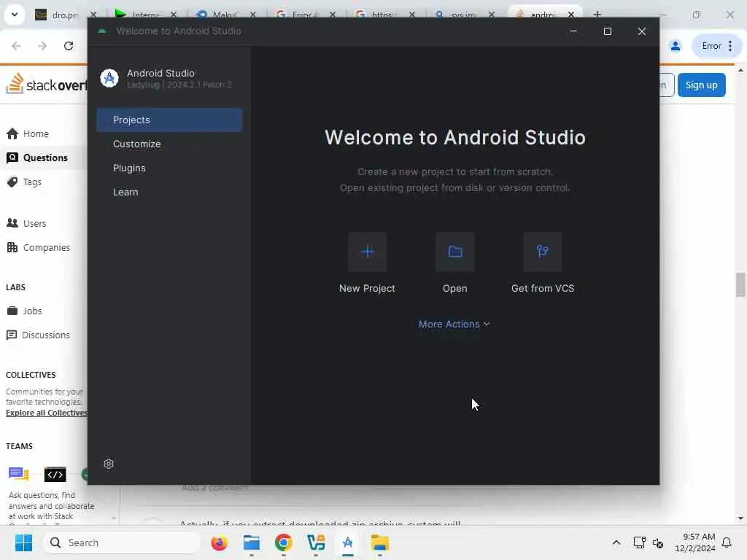
Task: Open Discussions in Stack Overflow sidebar
Action: (38, 335)
